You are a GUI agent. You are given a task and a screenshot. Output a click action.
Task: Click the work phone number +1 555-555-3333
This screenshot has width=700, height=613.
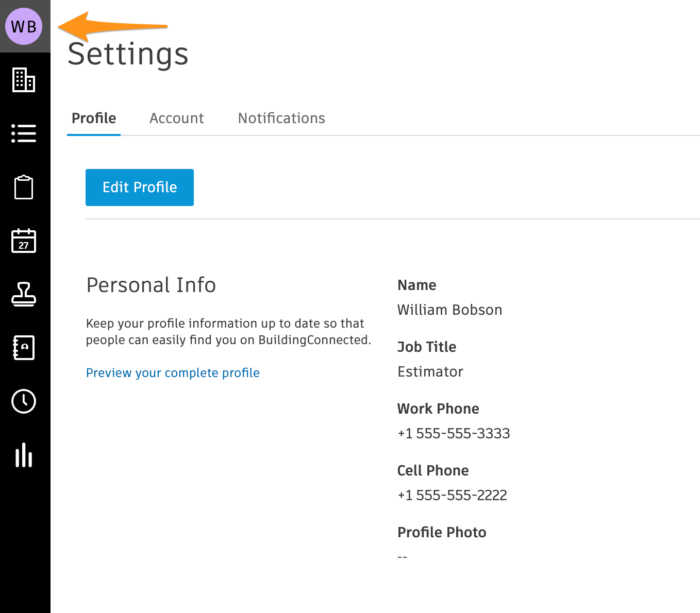(454, 434)
